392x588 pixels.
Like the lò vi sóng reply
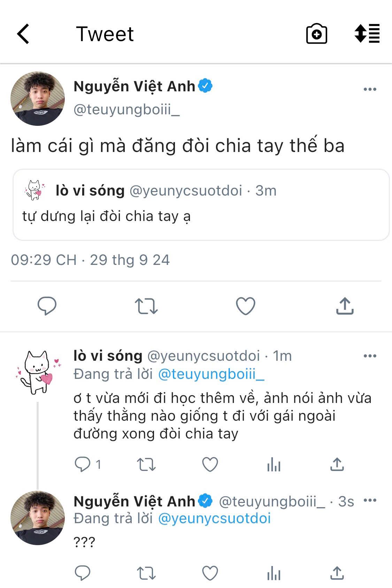(x=210, y=464)
